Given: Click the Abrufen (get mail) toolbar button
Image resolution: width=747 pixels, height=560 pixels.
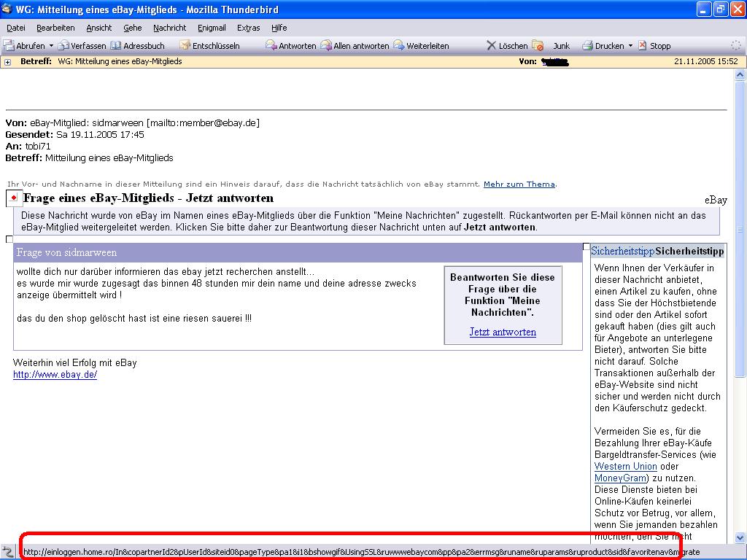Looking at the screenshot, I should tap(24, 46).
